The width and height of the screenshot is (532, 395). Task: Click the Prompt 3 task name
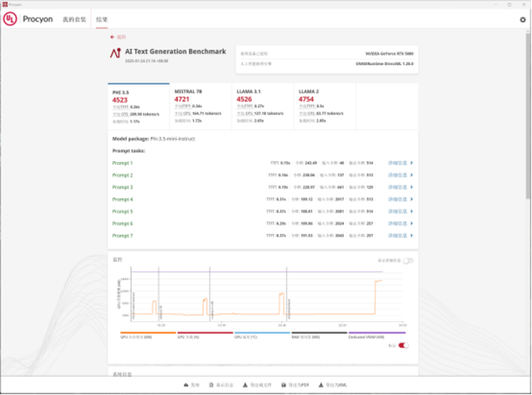click(x=123, y=187)
